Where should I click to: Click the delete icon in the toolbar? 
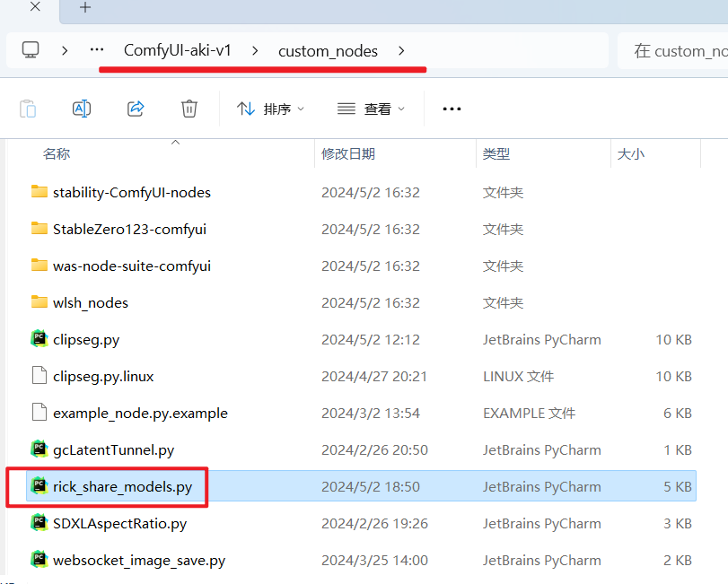pyautogui.click(x=189, y=108)
